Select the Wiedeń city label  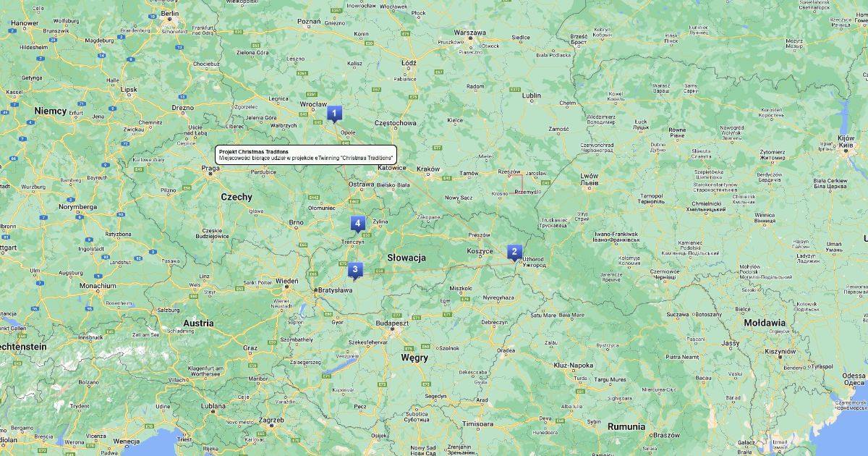click(x=286, y=281)
